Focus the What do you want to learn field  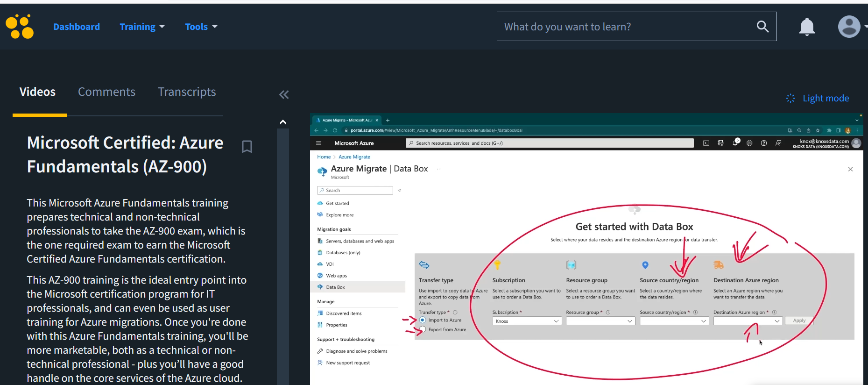click(626, 27)
